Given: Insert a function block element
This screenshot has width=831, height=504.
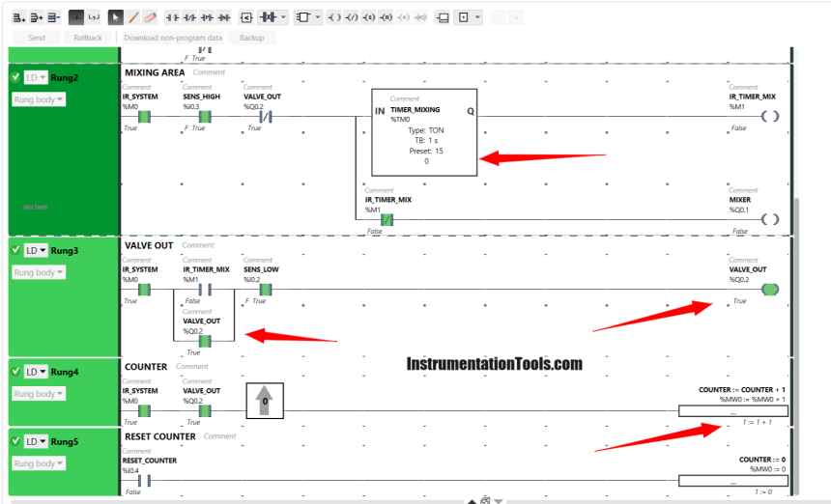Looking at the screenshot, I should pos(303,17).
